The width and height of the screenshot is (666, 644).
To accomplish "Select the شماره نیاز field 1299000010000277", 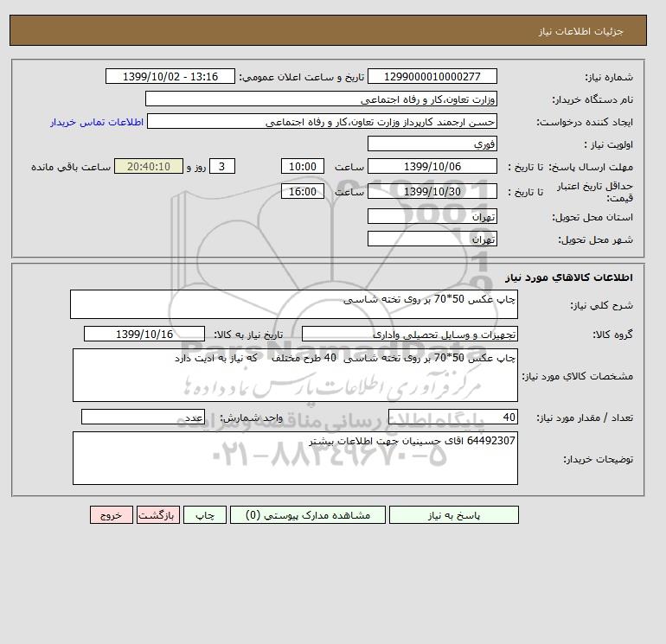I will pos(432,76).
